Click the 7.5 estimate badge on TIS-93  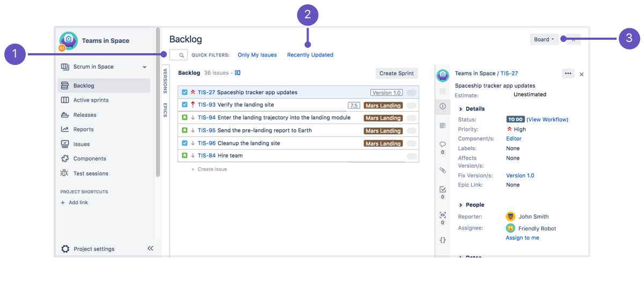(x=354, y=105)
